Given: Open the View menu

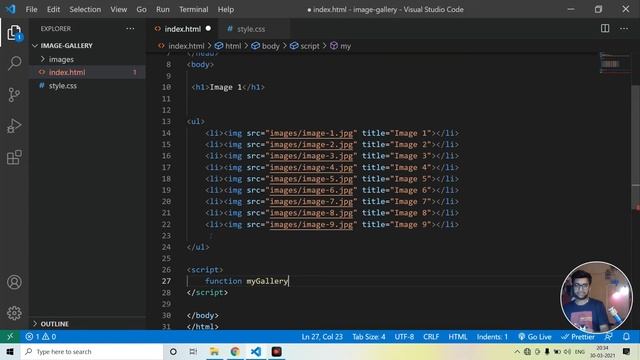Looking at the screenshot, I should tap(118, 9).
